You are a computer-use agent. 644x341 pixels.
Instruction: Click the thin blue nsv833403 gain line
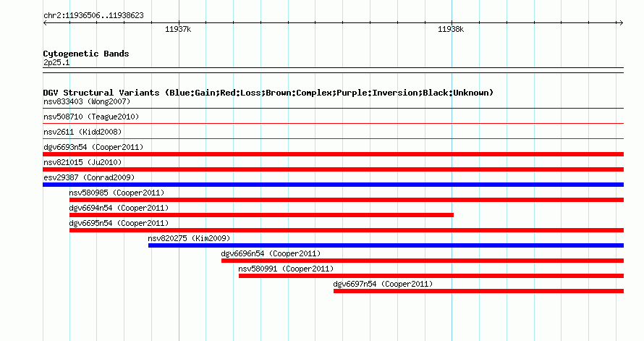333,109
